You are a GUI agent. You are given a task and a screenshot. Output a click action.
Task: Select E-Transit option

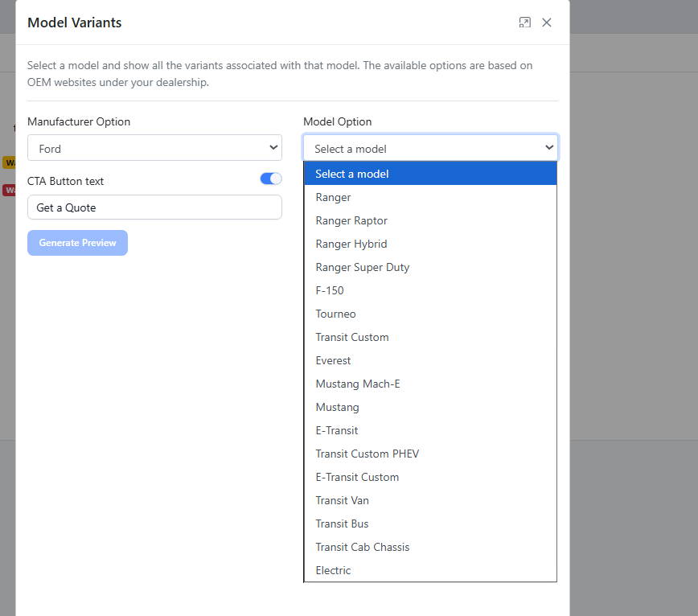337,430
